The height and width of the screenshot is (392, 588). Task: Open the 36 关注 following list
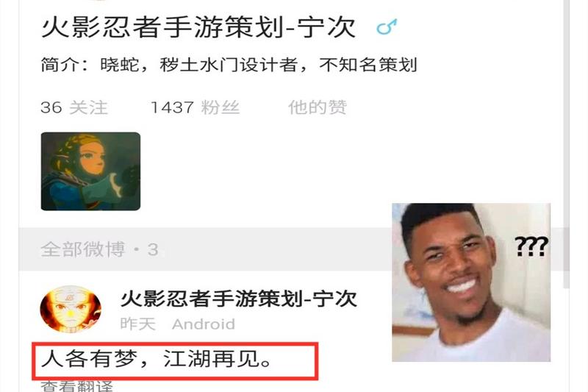[x=74, y=107]
